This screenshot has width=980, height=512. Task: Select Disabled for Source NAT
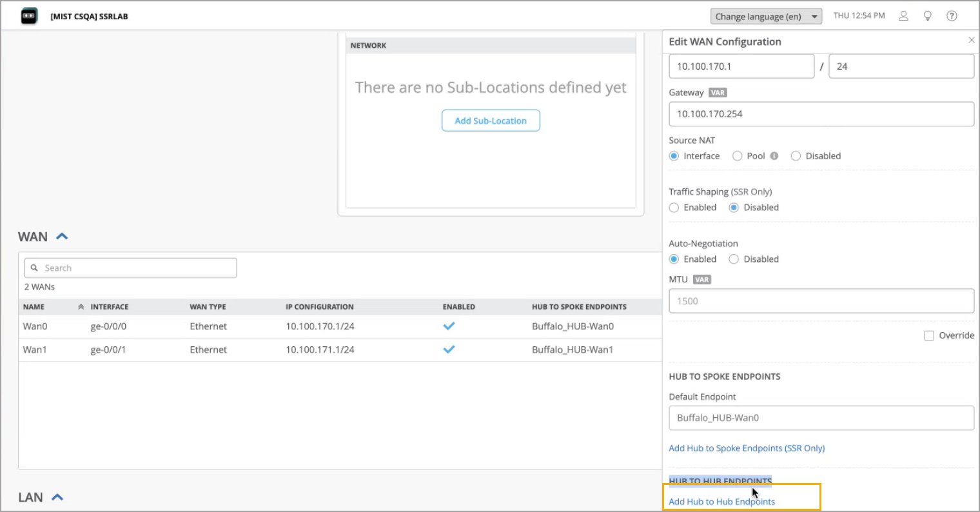click(x=796, y=156)
